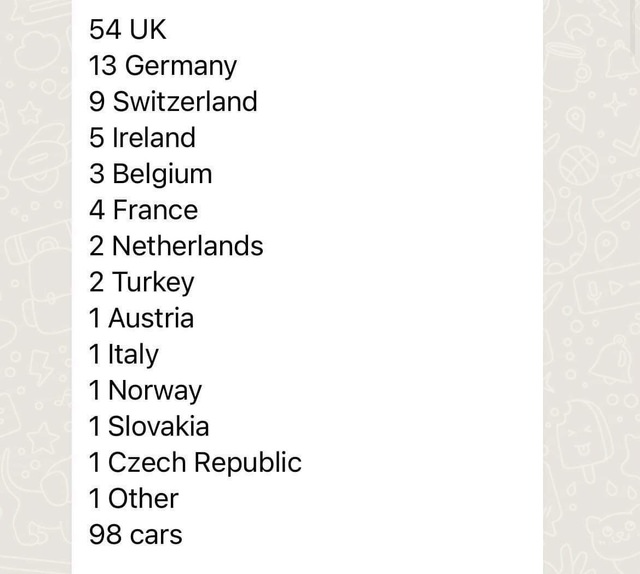This screenshot has height=574, width=640.
Task: Click the '54 UK' line
Action: [x=128, y=29]
